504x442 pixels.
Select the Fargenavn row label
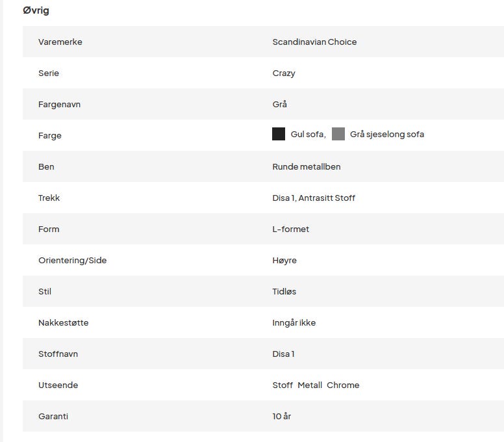[x=59, y=105]
